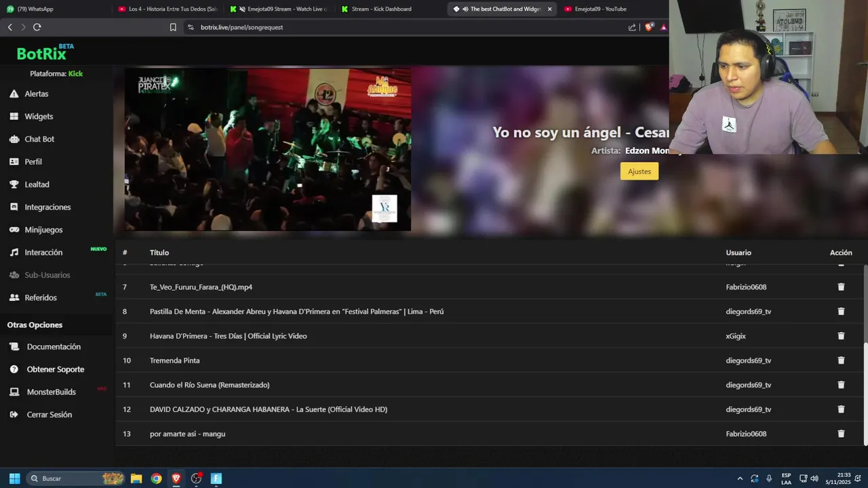Open the Widgets sidebar section
The height and width of the screenshot is (488, 868).
pyautogui.click(x=38, y=117)
